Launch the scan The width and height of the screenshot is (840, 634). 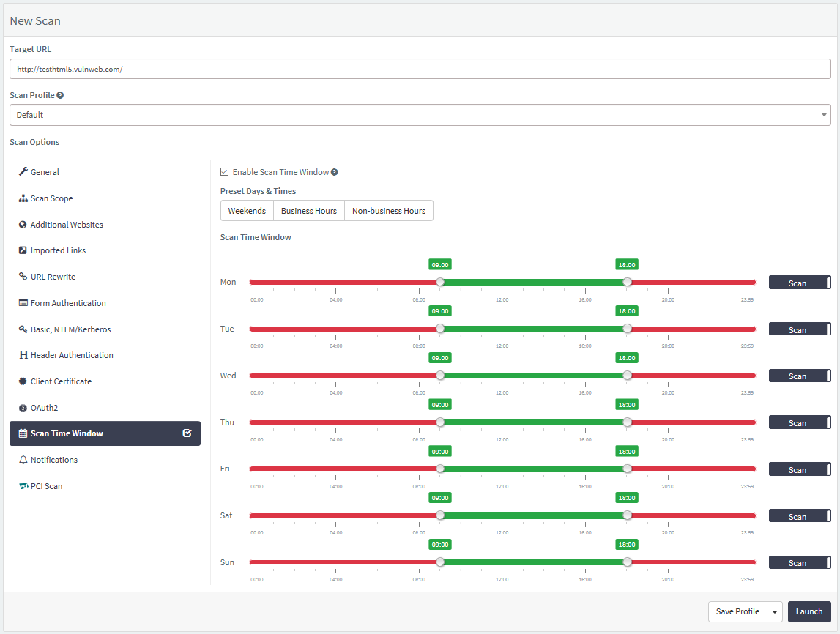click(809, 611)
